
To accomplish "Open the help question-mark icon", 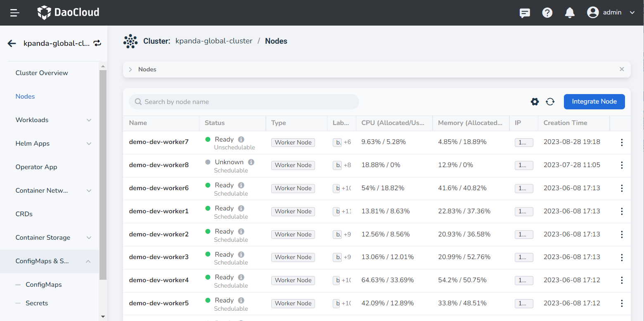I will (547, 13).
